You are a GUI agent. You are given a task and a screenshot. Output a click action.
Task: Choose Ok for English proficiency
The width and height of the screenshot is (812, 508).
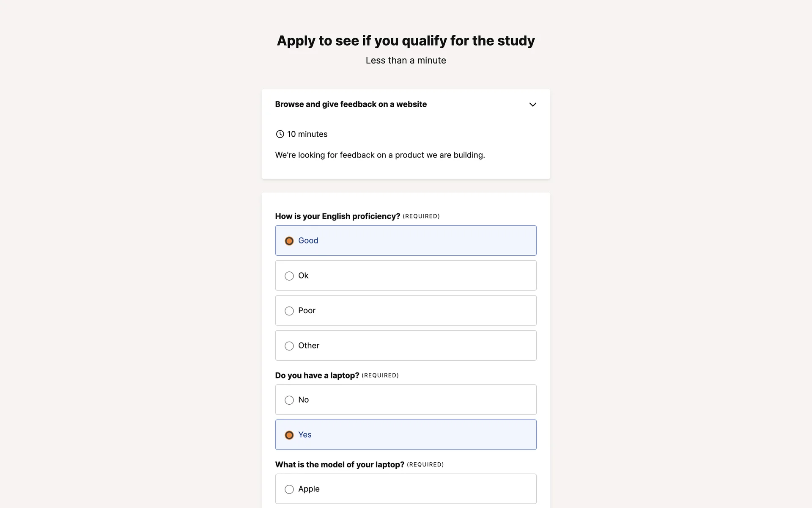pyautogui.click(x=289, y=276)
